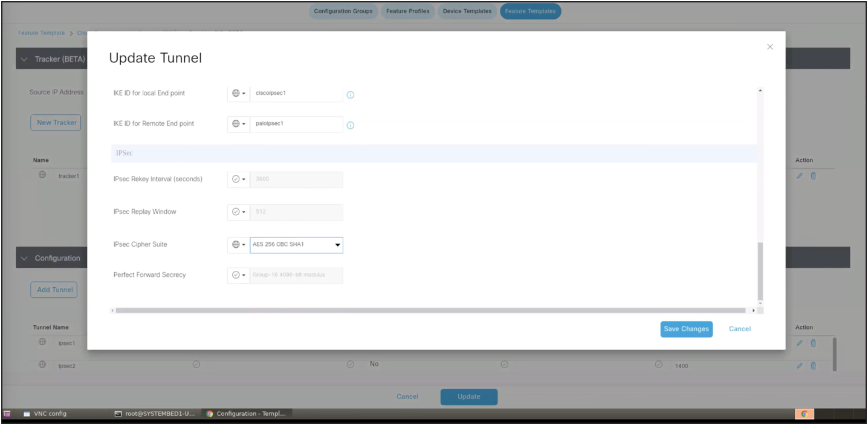Open global scope dropdown for IKE ID local End point
The height and width of the screenshot is (425, 868).
[x=239, y=93]
